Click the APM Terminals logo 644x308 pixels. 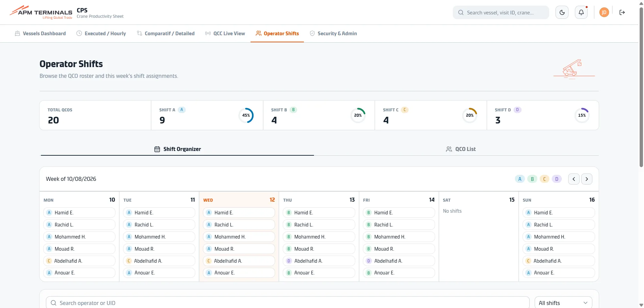[x=41, y=12]
